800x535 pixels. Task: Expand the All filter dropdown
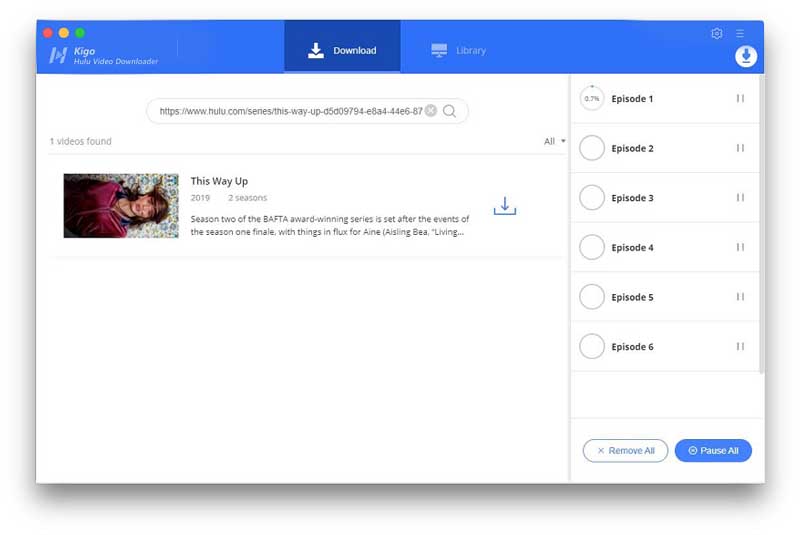click(x=555, y=141)
